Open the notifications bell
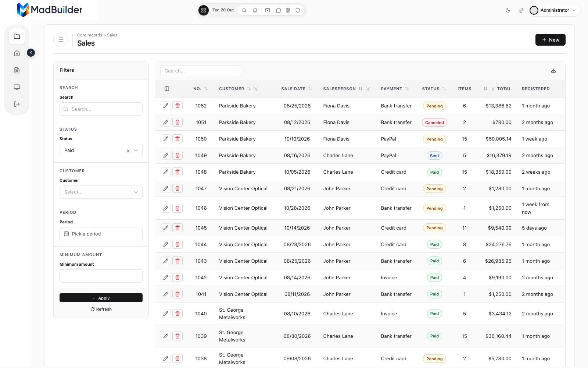The image size is (588, 368). [255, 10]
